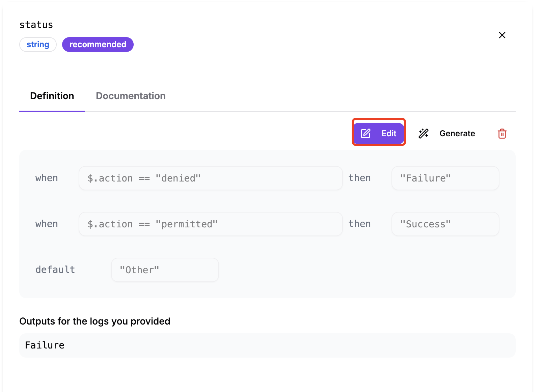Click the Generate text button
Viewport: 544px width, 392px height.
coord(457,134)
